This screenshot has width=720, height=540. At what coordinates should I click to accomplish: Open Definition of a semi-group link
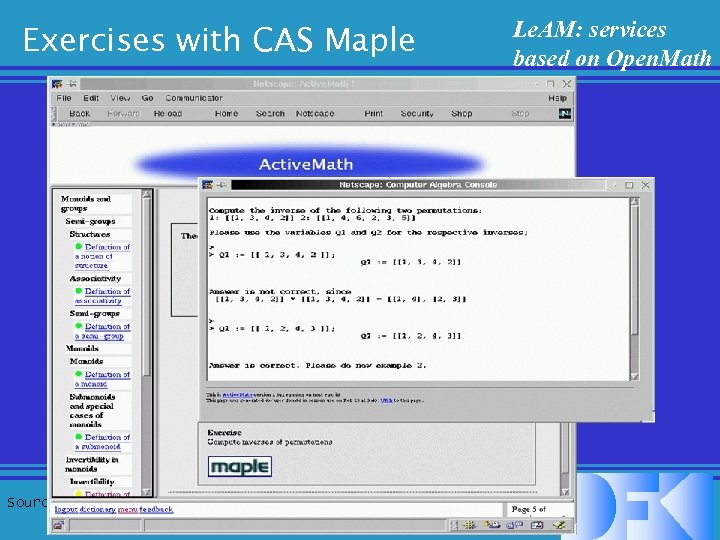102,331
